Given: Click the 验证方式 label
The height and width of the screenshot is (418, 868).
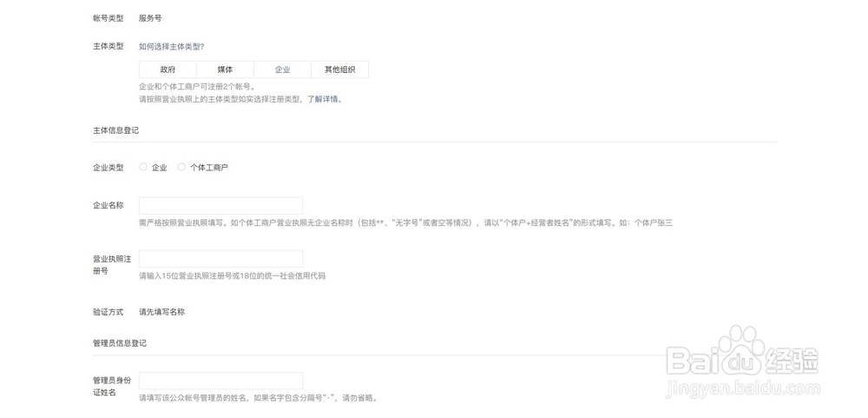Looking at the screenshot, I should point(108,312).
